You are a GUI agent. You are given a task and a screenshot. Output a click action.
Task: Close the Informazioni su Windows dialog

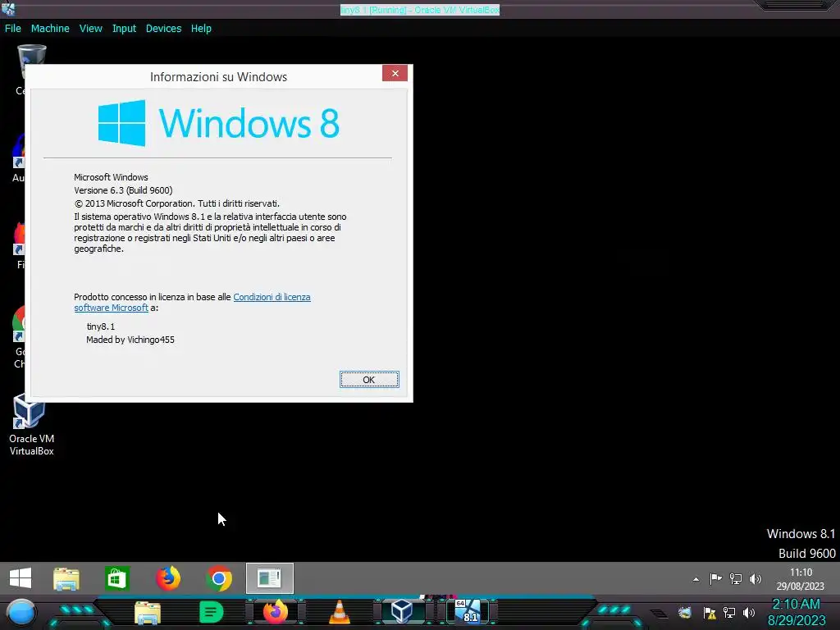(395, 73)
